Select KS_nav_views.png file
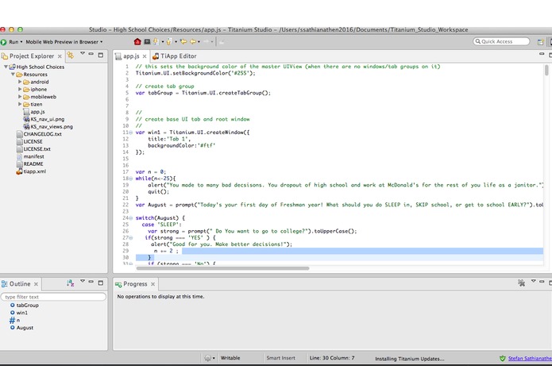The height and width of the screenshot is (392, 552). click(48, 126)
